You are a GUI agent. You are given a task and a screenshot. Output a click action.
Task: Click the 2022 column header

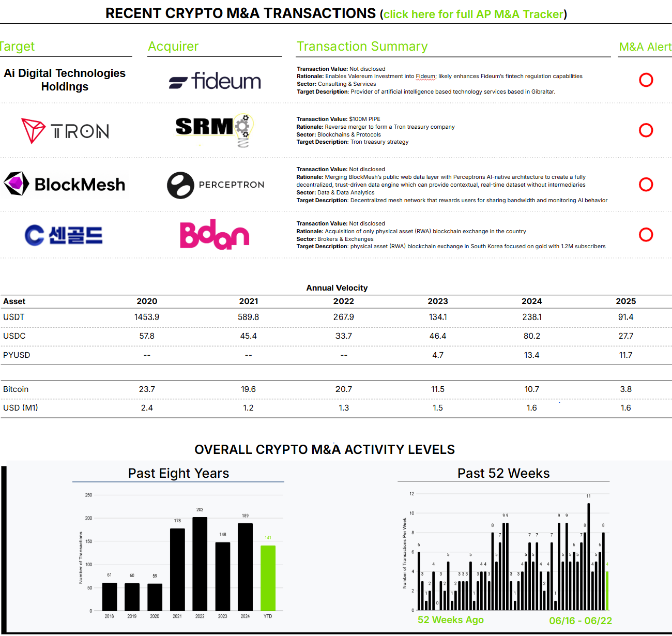(x=344, y=301)
